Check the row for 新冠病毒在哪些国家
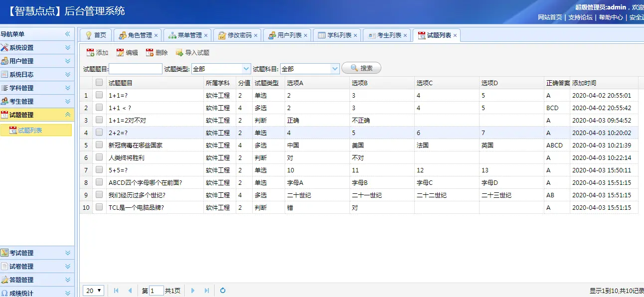Image resolution: width=644 pixels, height=297 pixels. pos(99,145)
